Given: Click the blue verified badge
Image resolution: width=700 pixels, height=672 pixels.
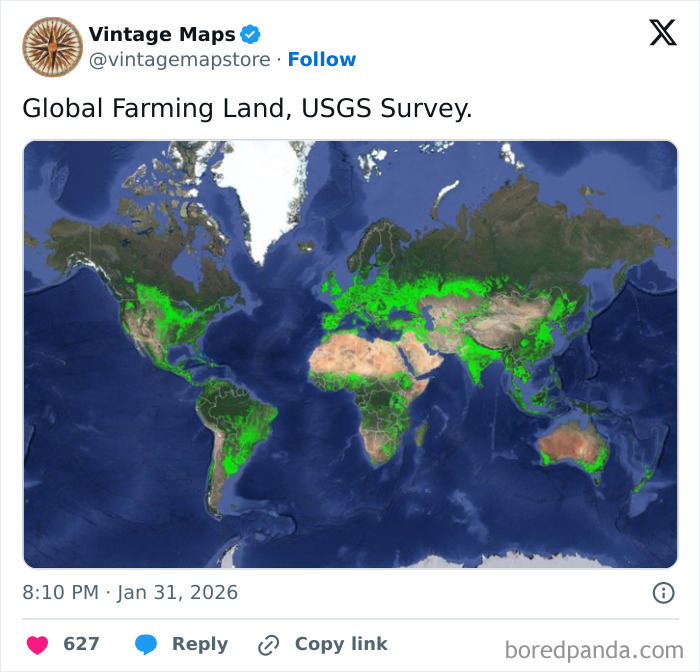Looking at the screenshot, I should coord(250,35).
